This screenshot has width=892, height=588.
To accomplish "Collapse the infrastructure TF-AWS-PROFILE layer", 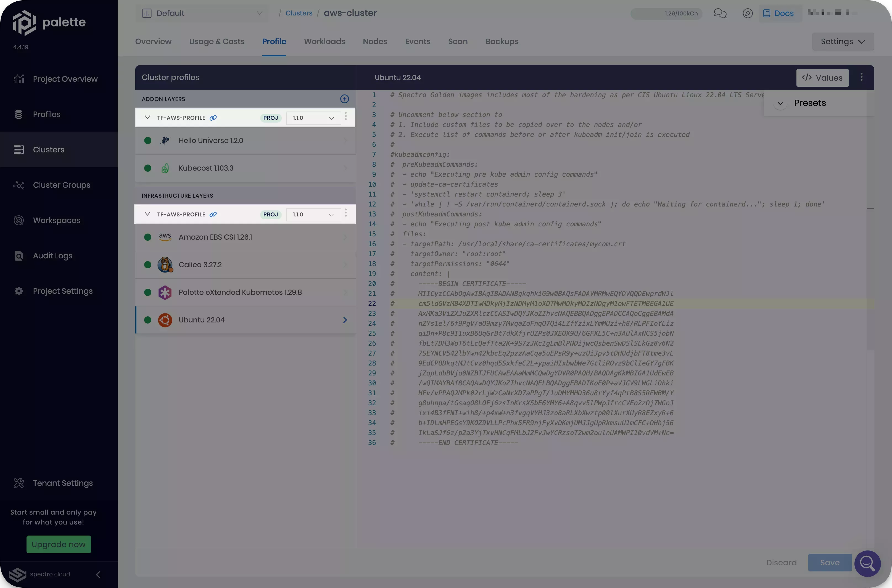I will tap(147, 214).
